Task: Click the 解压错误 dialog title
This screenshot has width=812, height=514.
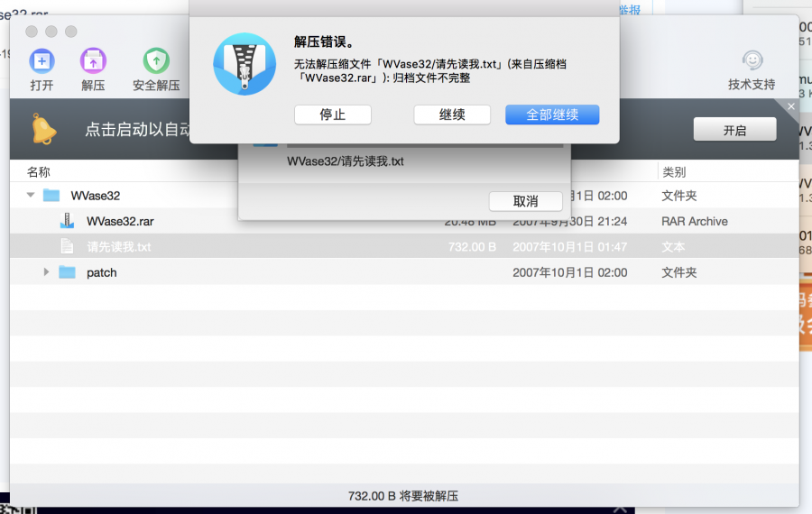Action: 324,41
